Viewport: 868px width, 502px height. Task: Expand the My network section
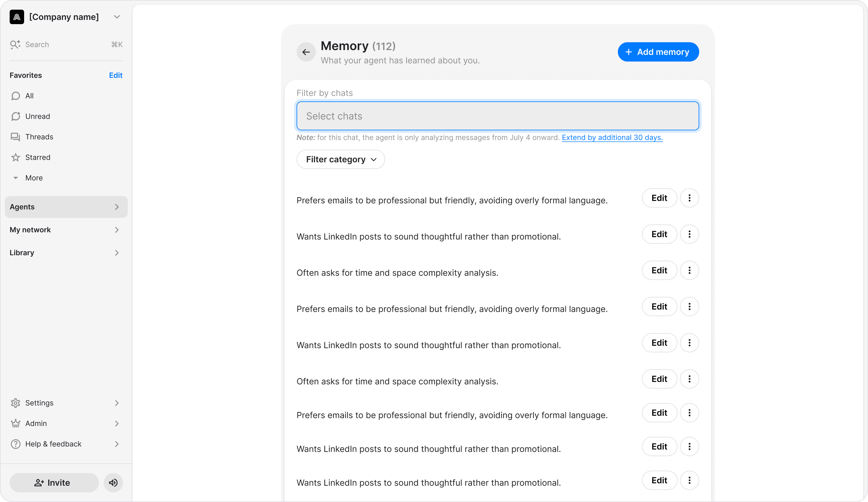(66, 230)
